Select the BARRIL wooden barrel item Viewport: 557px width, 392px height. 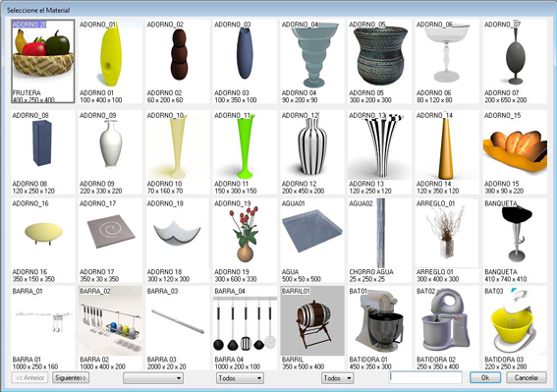(x=311, y=328)
